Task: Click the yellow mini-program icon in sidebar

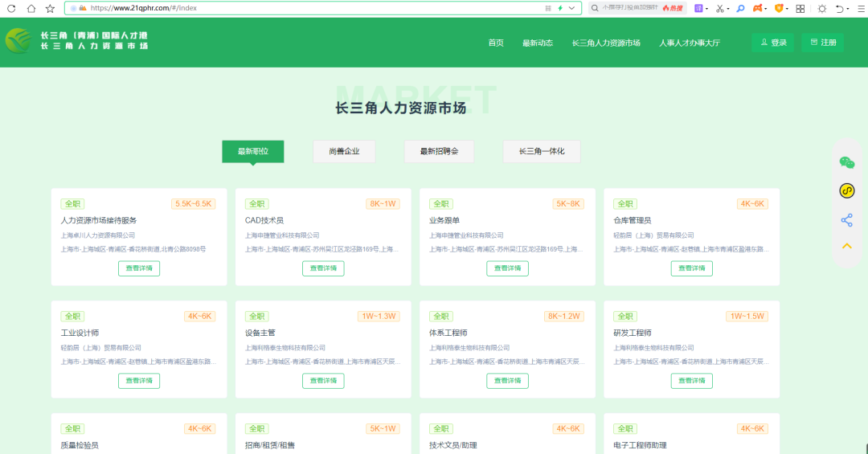Action: 847,191
